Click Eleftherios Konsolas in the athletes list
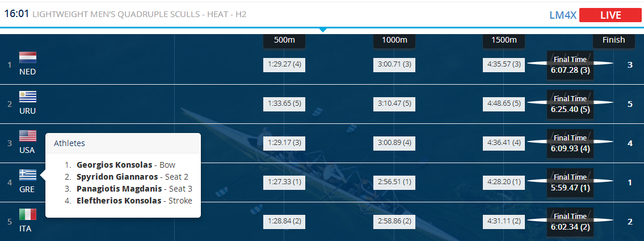The image size is (644, 241). tap(117, 201)
